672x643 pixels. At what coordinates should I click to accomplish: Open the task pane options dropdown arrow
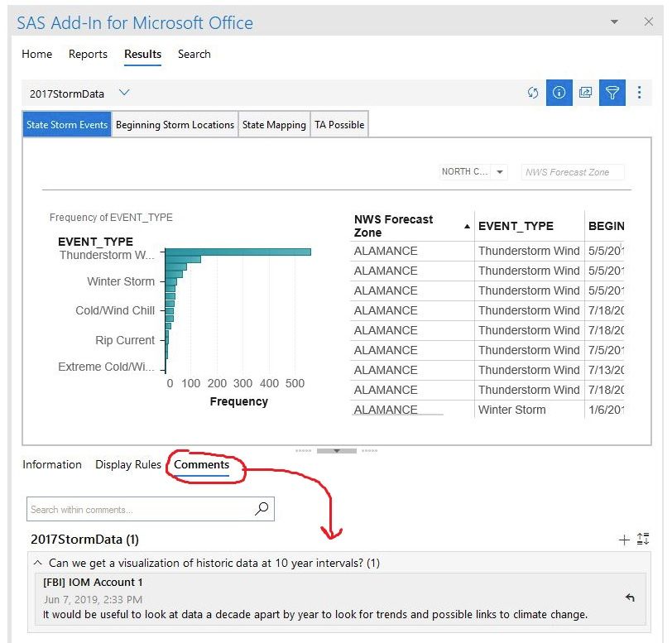click(x=614, y=22)
